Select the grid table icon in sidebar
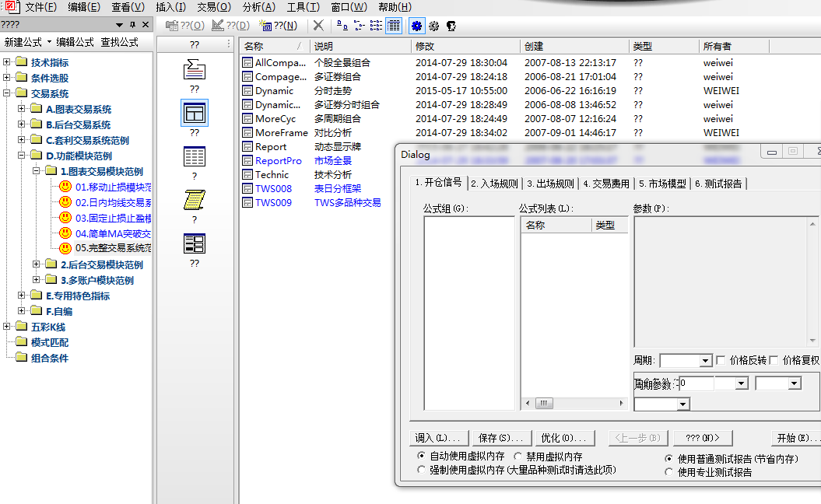 [x=194, y=157]
